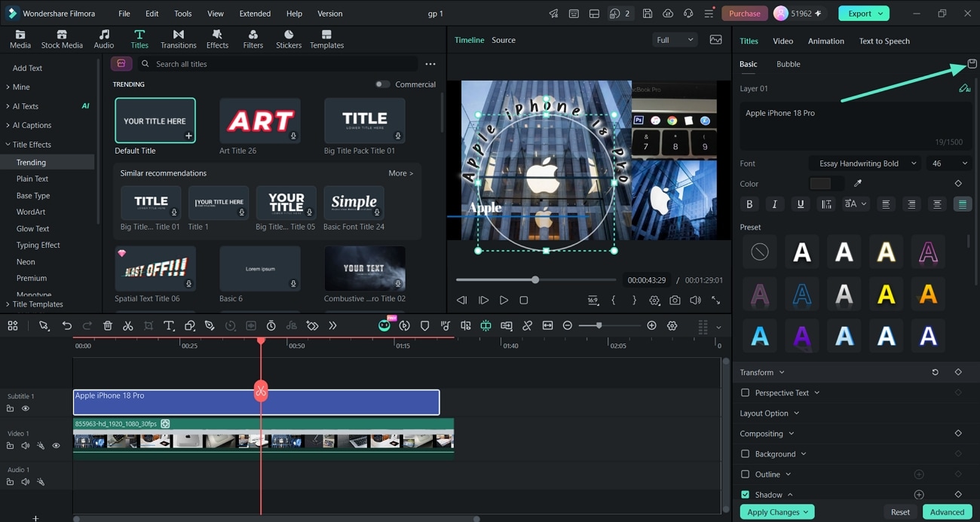Open the Full preview quality dropdown

pyautogui.click(x=675, y=40)
